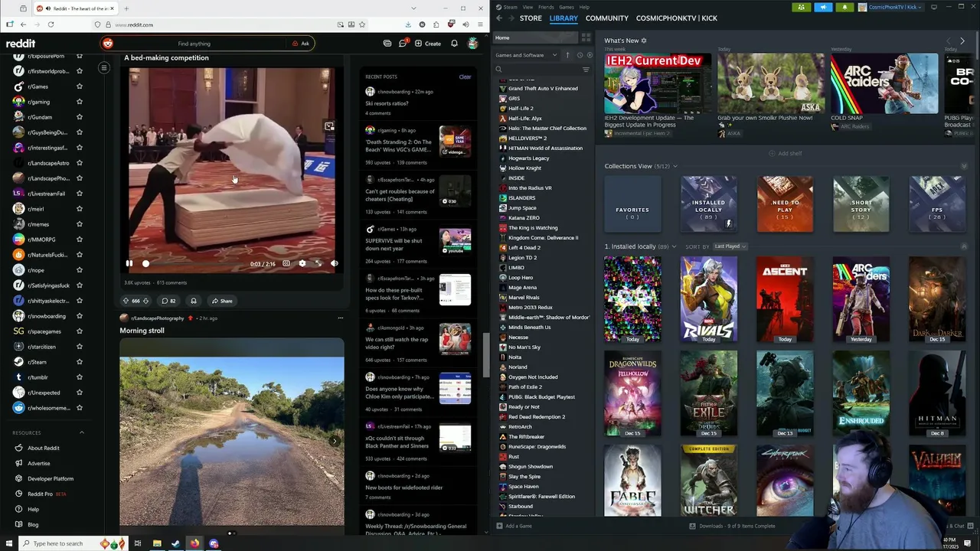Pause the bed-making competition video

click(129, 263)
